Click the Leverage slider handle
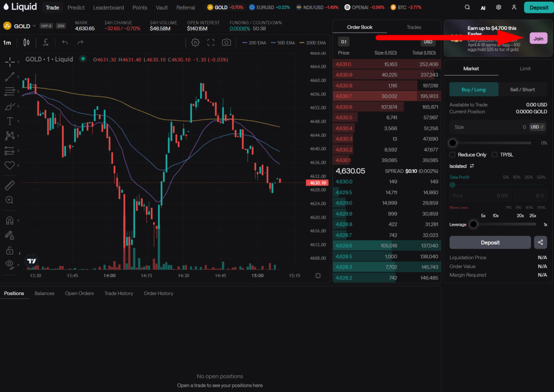This screenshot has width=554, height=392. [x=473, y=224]
